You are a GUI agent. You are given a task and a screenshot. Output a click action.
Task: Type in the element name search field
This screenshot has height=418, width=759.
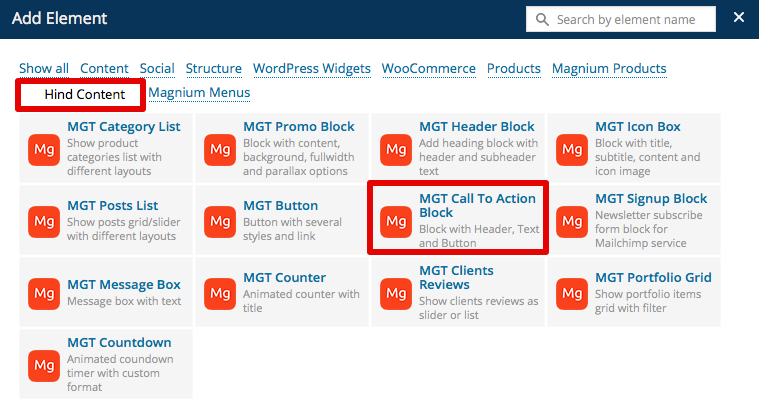[x=632, y=19]
